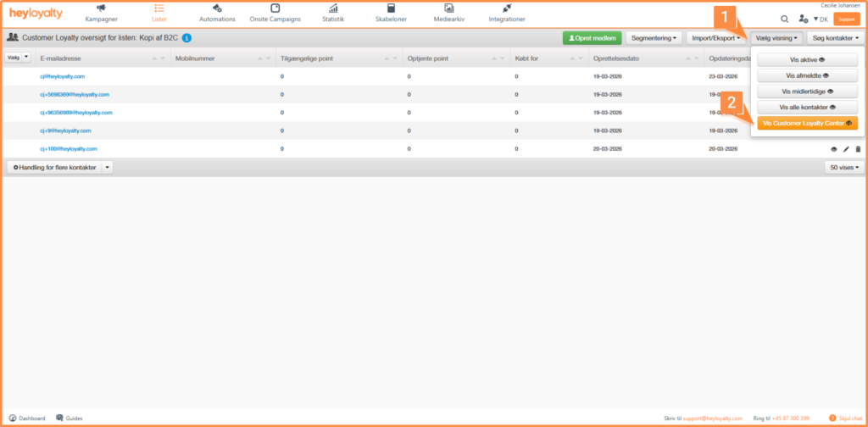Click the pencil edit icon for cj+100 row
This screenshot has width=868, height=427.
(x=846, y=149)
